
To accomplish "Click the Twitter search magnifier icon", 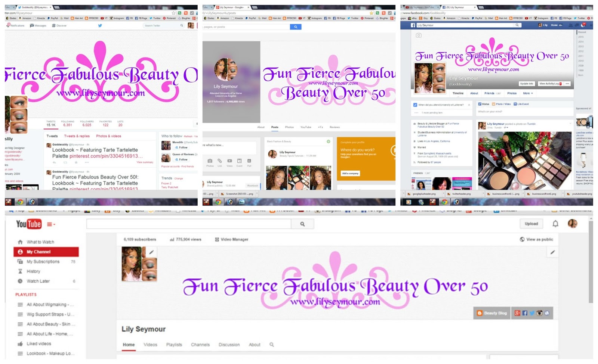I will click(x=182, y=25).
